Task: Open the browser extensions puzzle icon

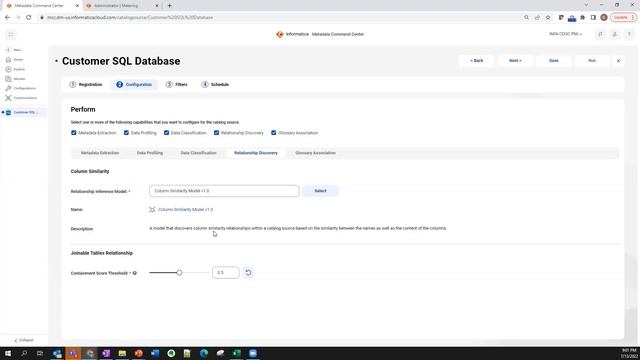Action: 582,18
